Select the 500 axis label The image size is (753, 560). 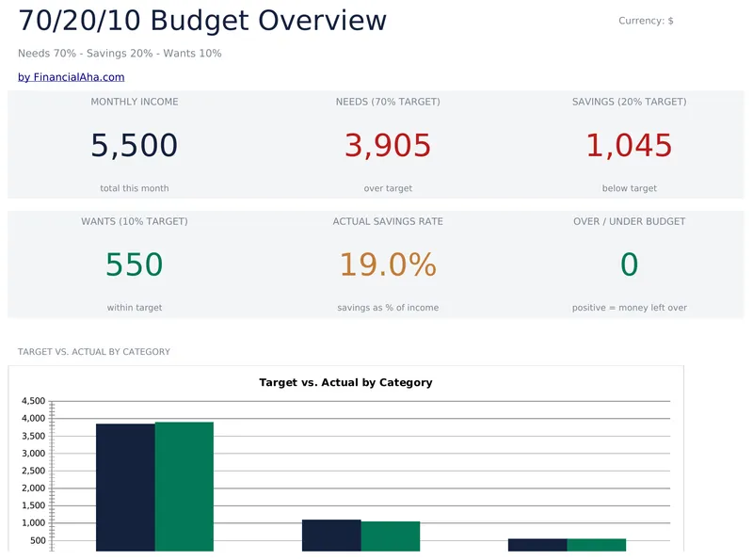pos(38,540)
